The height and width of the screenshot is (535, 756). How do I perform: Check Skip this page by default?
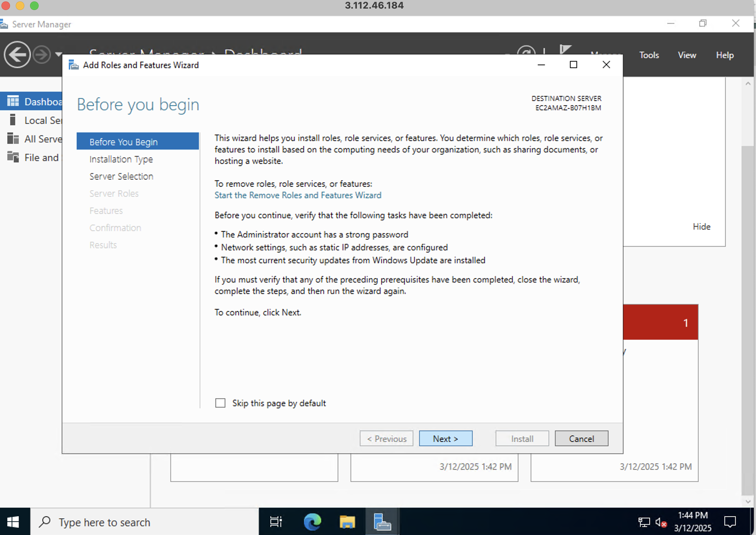220,403
